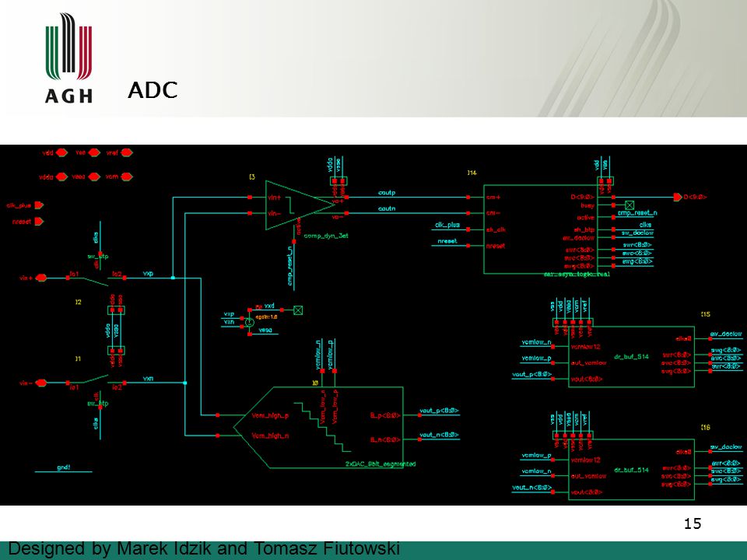Select the staircase symbol inside the DAC

pyautogui.click(x=322, y=427)
